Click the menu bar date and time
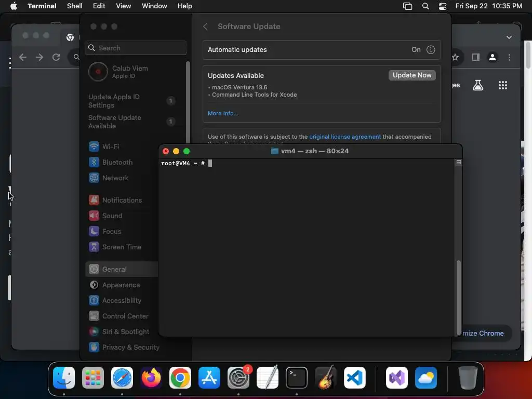Viewport: 532px width, 399px height. coord(488,6)
